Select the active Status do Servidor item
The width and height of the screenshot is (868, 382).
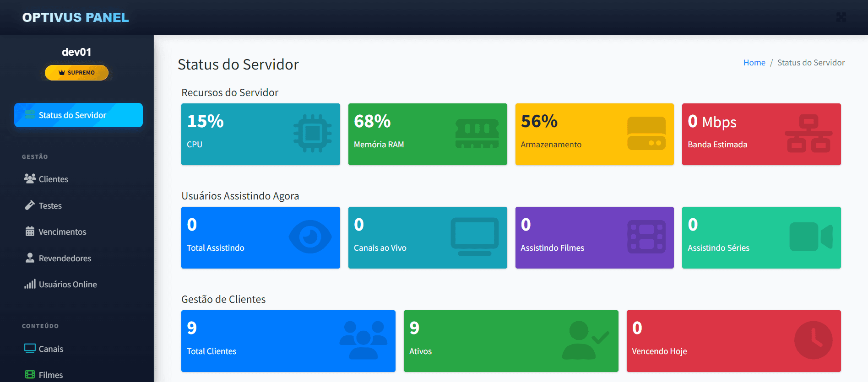click(78, 115)
